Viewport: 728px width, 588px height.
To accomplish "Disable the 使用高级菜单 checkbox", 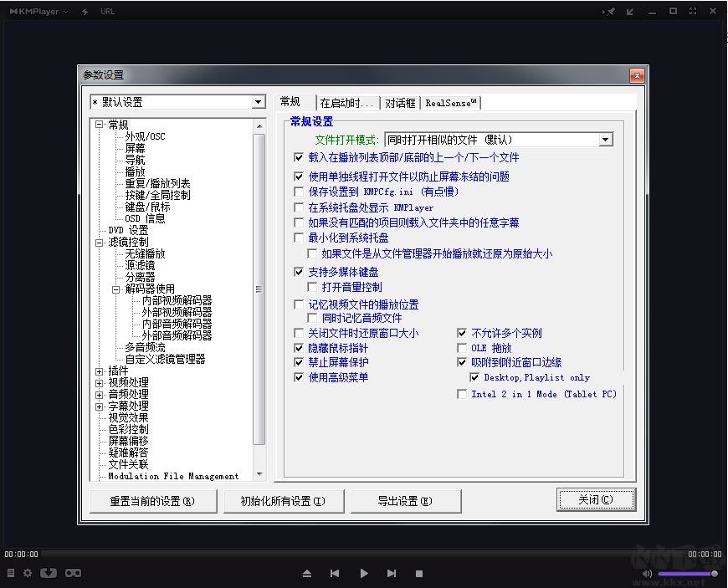I will 299,377.
